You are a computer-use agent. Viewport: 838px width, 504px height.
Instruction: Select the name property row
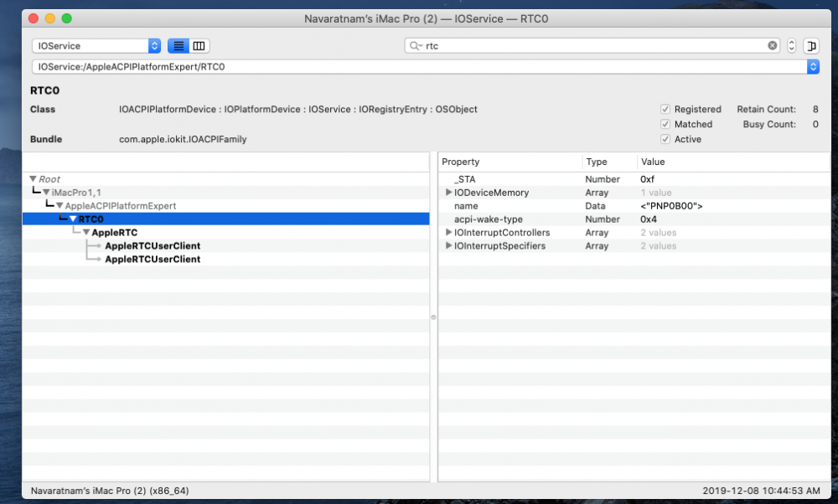pos(634,206)
